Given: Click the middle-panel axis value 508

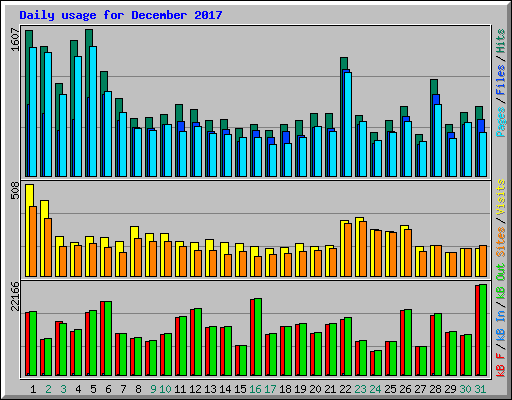Looking at the screenshot, I should pyautogui.click(x=15, y=191).
